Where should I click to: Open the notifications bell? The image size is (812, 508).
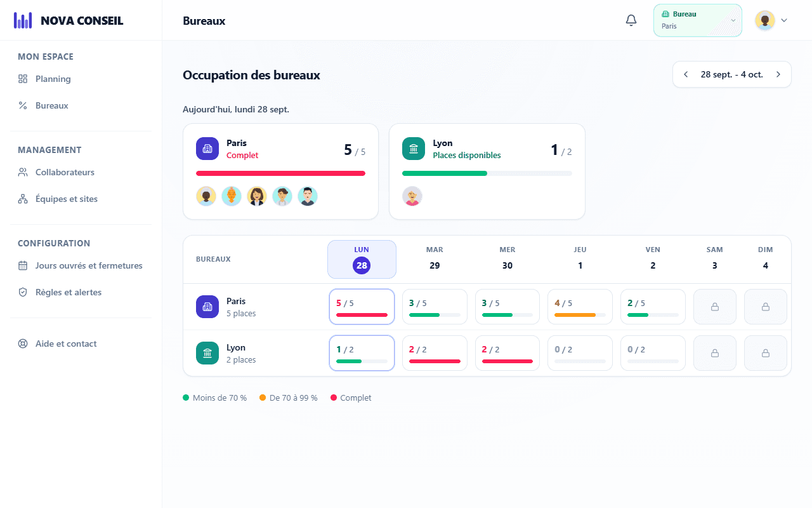[x=631, y=20]
